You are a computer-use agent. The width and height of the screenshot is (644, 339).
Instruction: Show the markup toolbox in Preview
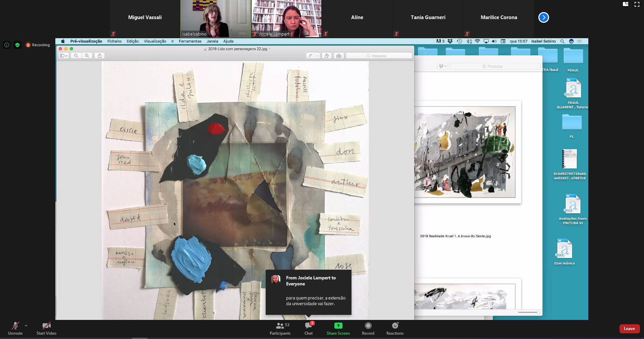pos(339,56)
